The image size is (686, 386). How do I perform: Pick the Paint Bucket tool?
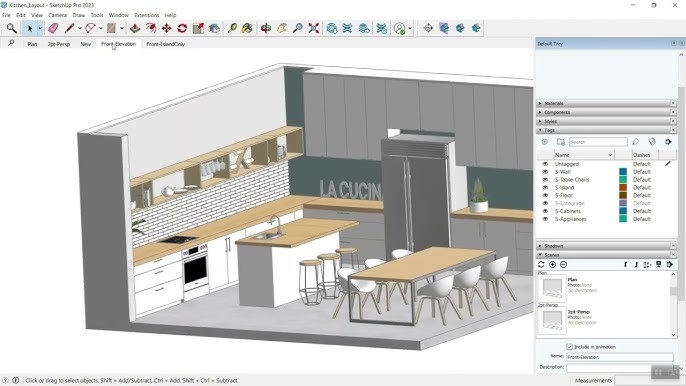(247, 28)
